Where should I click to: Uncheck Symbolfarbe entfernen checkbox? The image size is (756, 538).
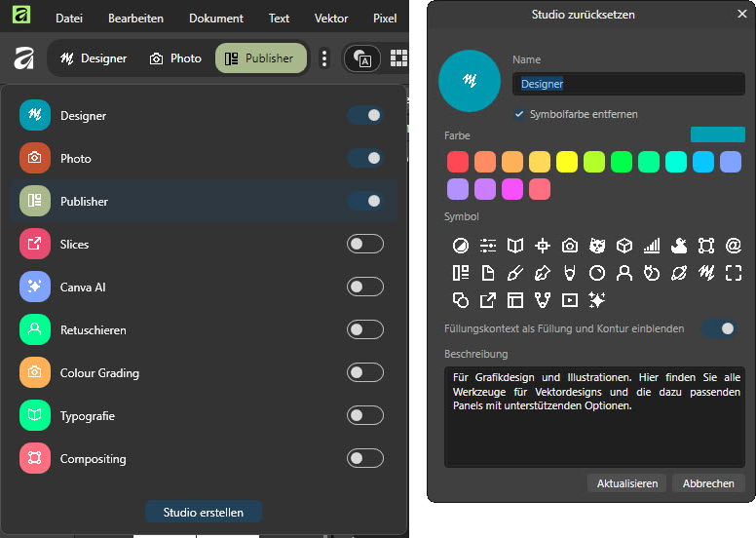click(x=519, y=114)
